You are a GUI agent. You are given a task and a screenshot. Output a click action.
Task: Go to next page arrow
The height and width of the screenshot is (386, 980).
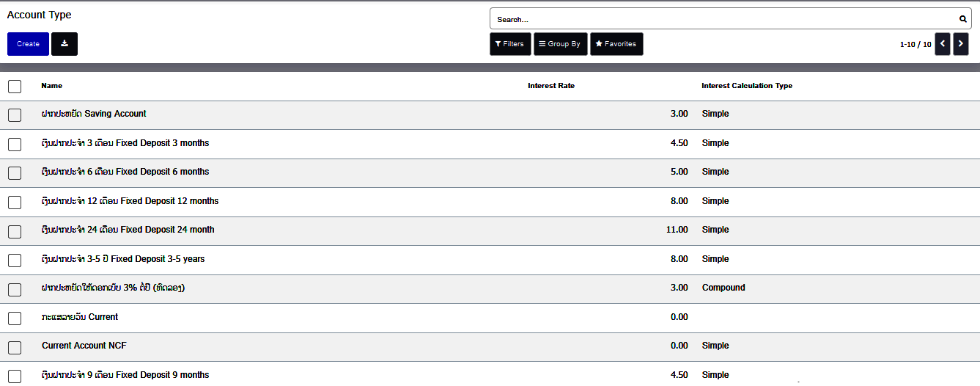[x=961, y=44]
